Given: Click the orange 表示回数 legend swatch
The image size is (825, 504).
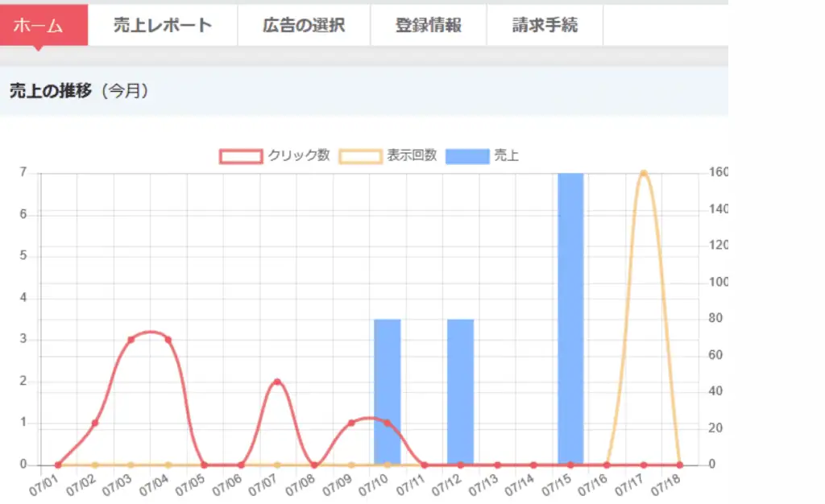Looking at the screenshot, I should click(x=360, y=157).
